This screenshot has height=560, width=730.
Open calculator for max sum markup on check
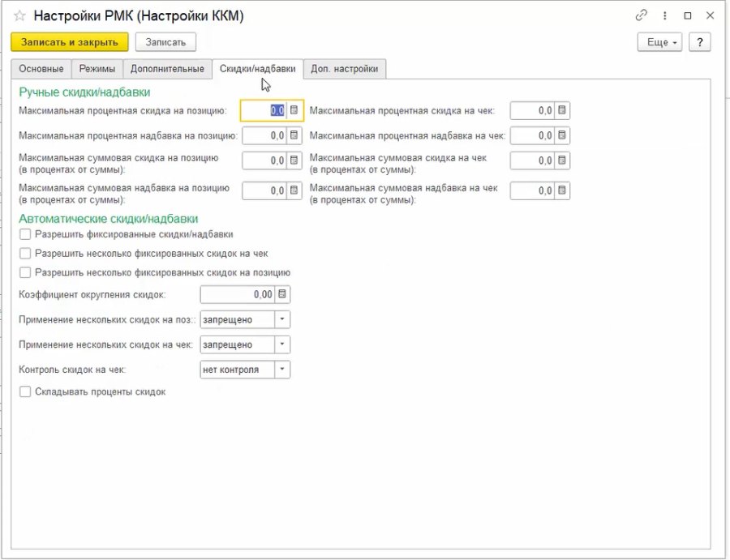562,190
